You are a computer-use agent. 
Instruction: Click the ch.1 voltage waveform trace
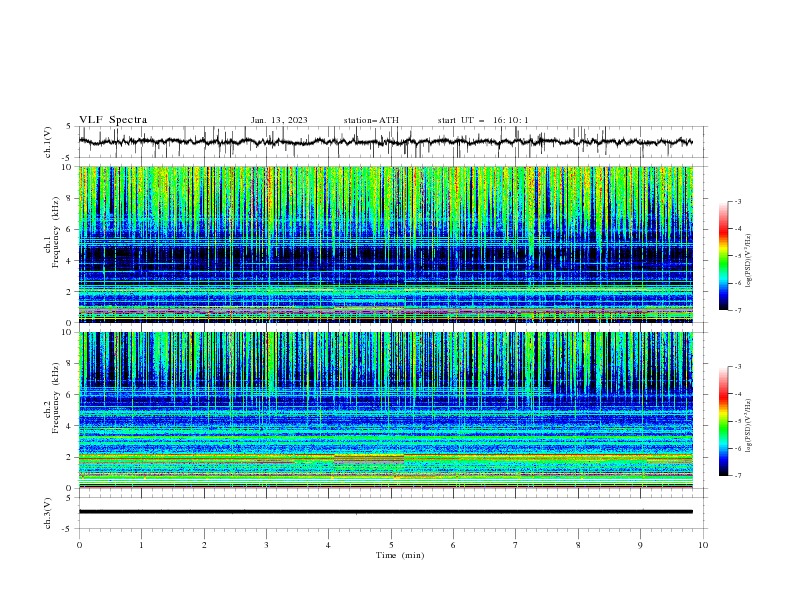(x=385, y=142)
